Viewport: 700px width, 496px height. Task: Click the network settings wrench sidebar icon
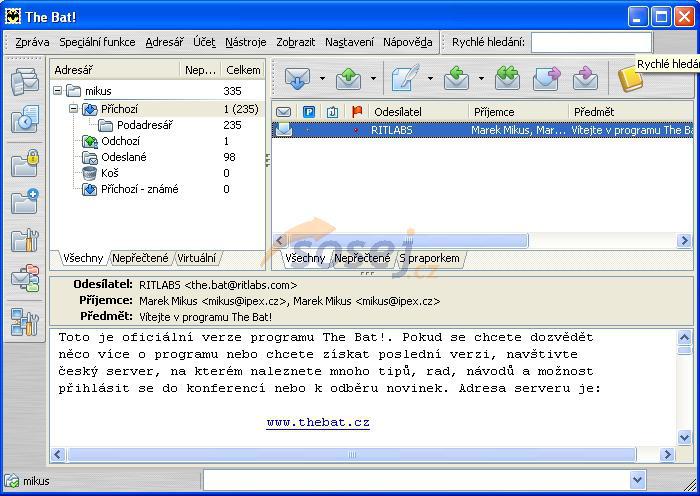pos(25,321)
